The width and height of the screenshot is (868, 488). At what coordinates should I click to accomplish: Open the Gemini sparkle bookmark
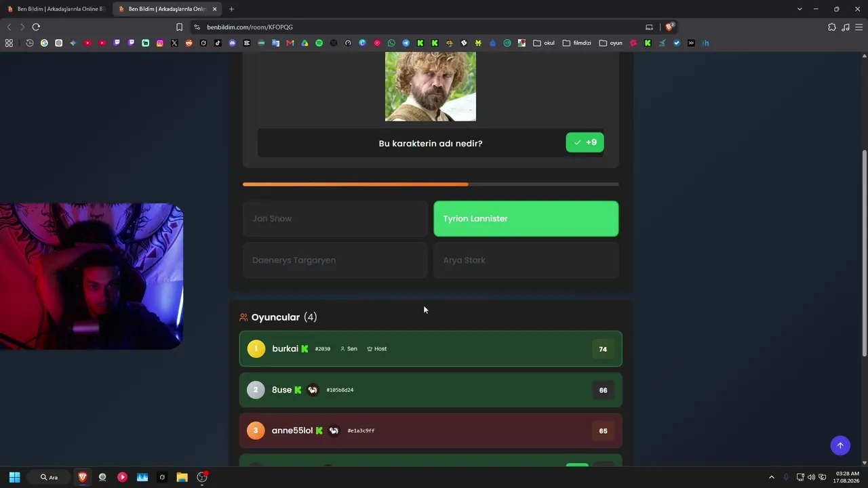click(x=73, y=43)
